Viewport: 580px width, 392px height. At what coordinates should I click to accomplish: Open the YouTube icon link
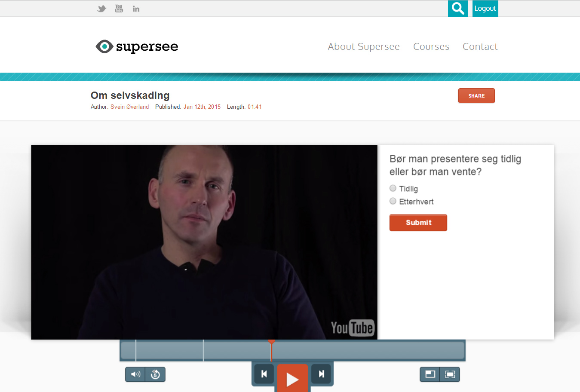tap(119, 9)
